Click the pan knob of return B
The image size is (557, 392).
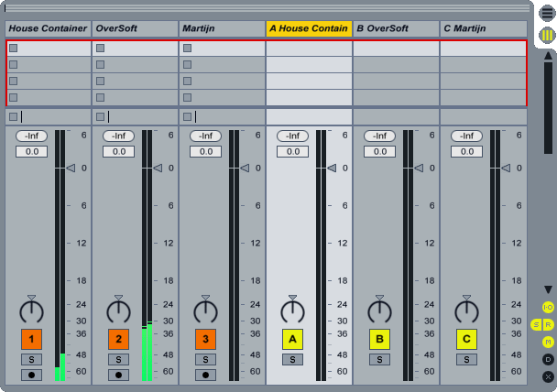(x=379, y=311)
